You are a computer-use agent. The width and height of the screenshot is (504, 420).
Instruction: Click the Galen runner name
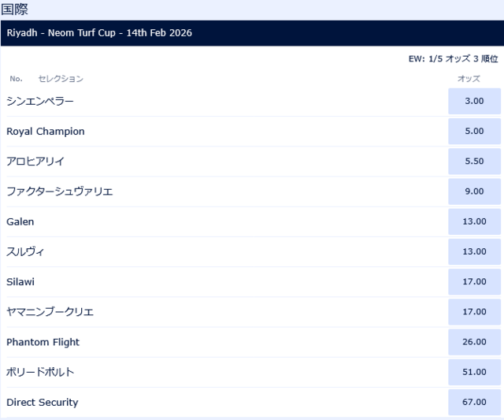pos(20,221)
